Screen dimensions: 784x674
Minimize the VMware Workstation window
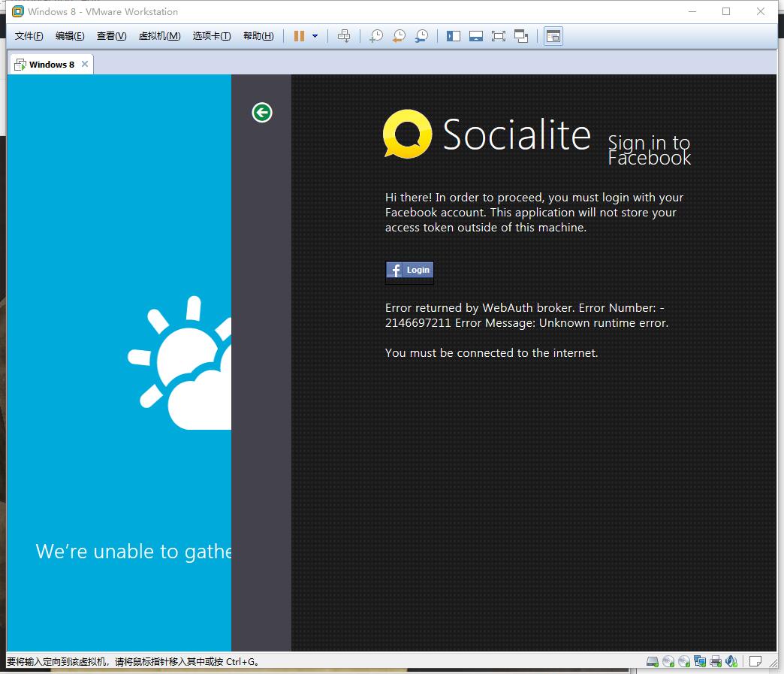(692, 11)
